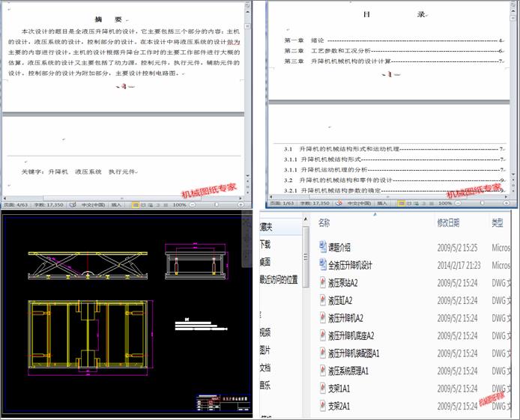Switch right Word window to Full Screen Reading view
The image size is (520, 420).
coord(409,203)
